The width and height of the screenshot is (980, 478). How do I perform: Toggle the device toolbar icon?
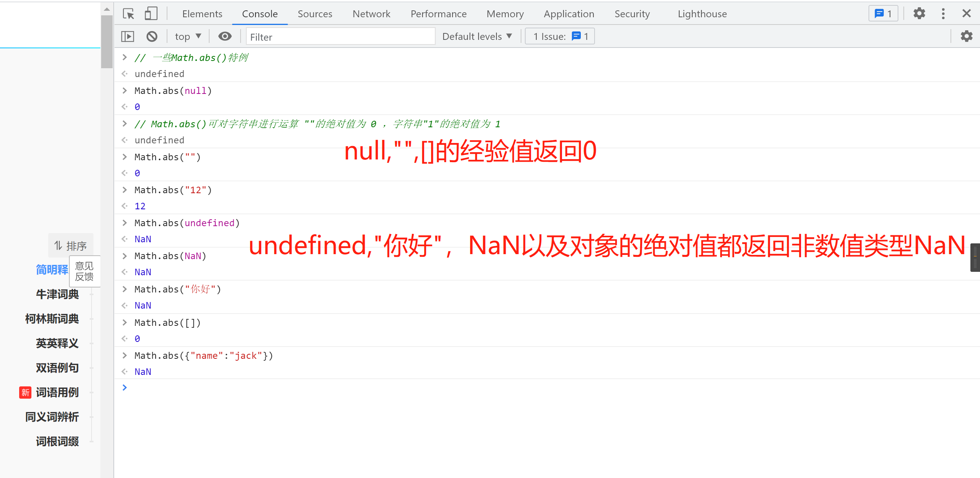click(x=151, y=14)
